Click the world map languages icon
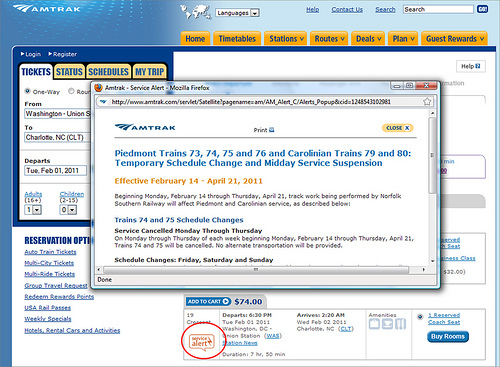 [x=196, y=12]
